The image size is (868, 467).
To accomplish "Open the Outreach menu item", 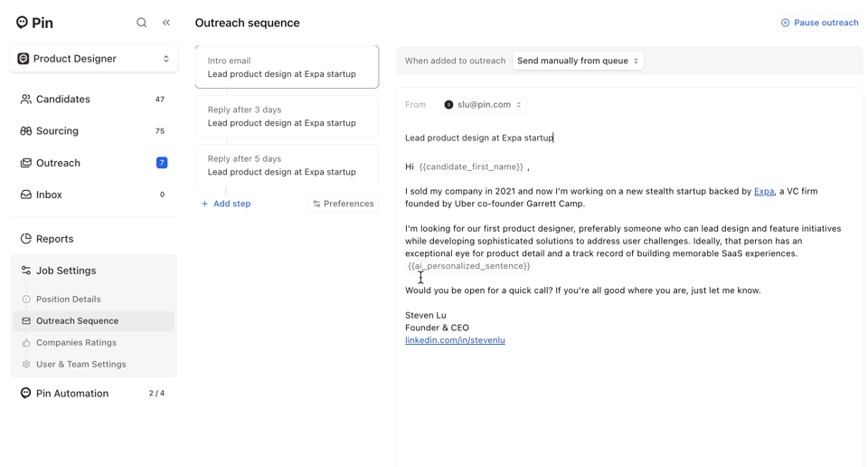I will (58, 163).
